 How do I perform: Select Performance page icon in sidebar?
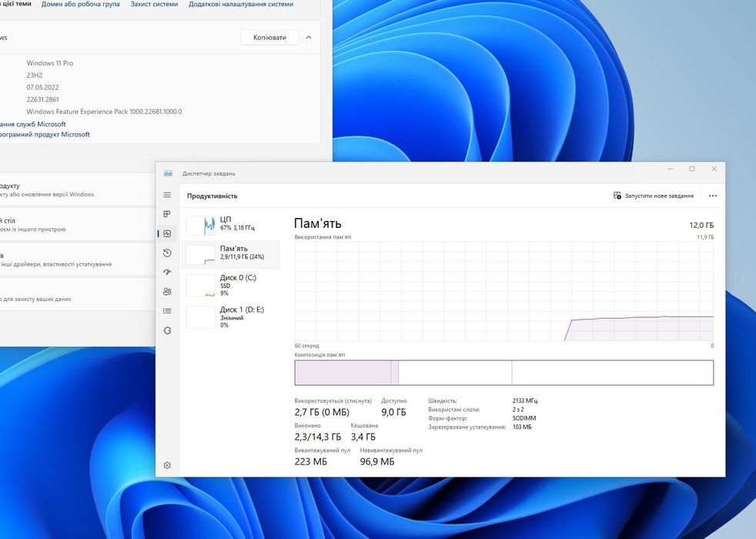click(x=167, y=234)
